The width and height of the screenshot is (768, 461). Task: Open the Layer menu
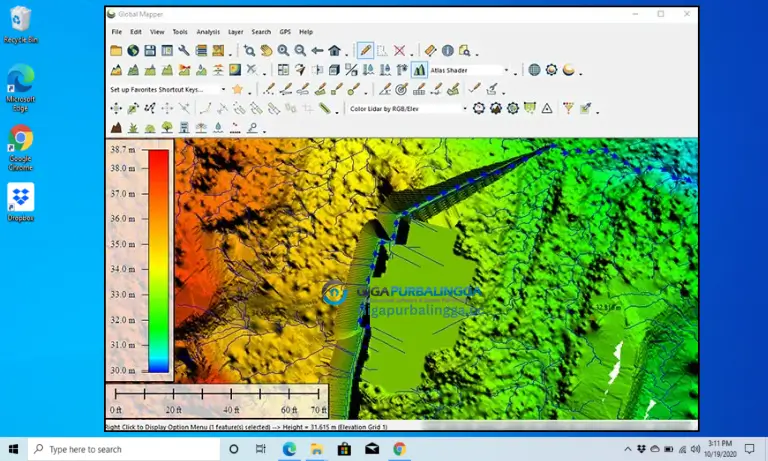[x=236, y=32]
